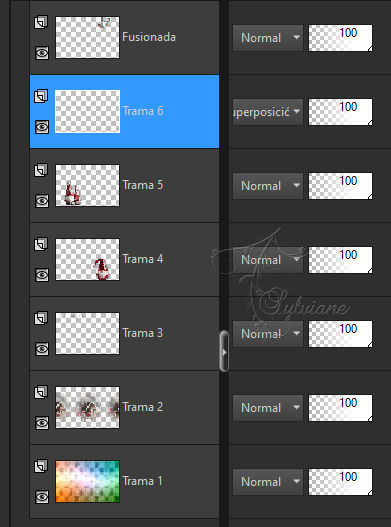
Task: Click layer type icon of Trama 5
Action: 41,170
